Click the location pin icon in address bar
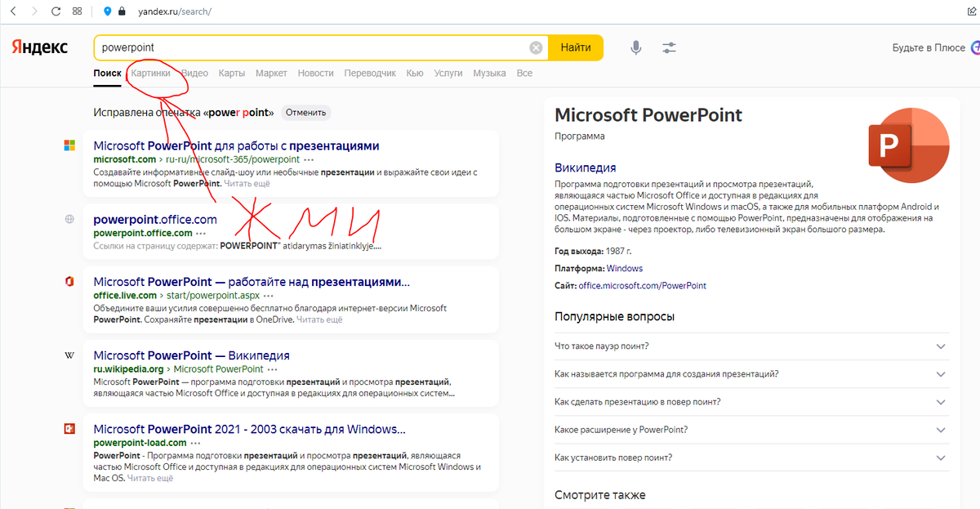Viewport: 980px width, 509px height. (108, 12)
